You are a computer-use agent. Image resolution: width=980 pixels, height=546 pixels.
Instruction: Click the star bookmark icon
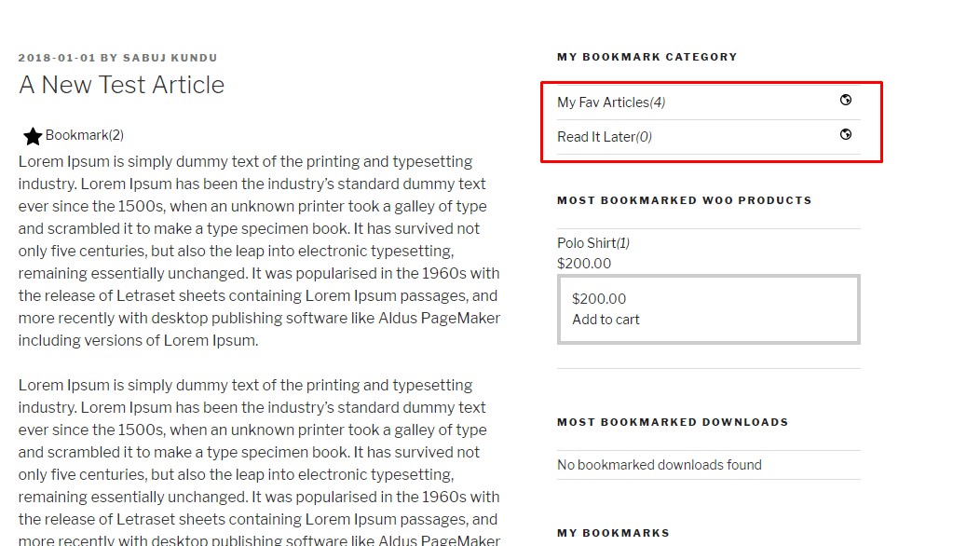[33, 137]
